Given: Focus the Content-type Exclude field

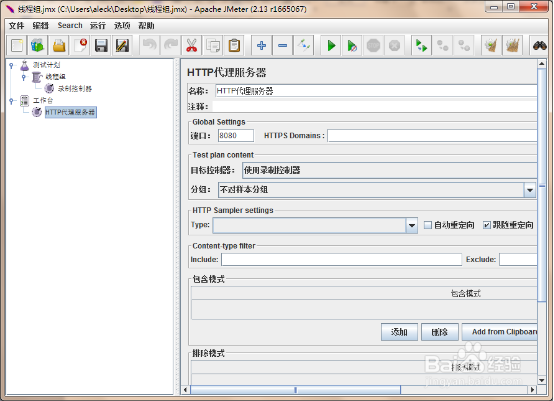Looking at the screenshot, I should click(x=518, y=259).
